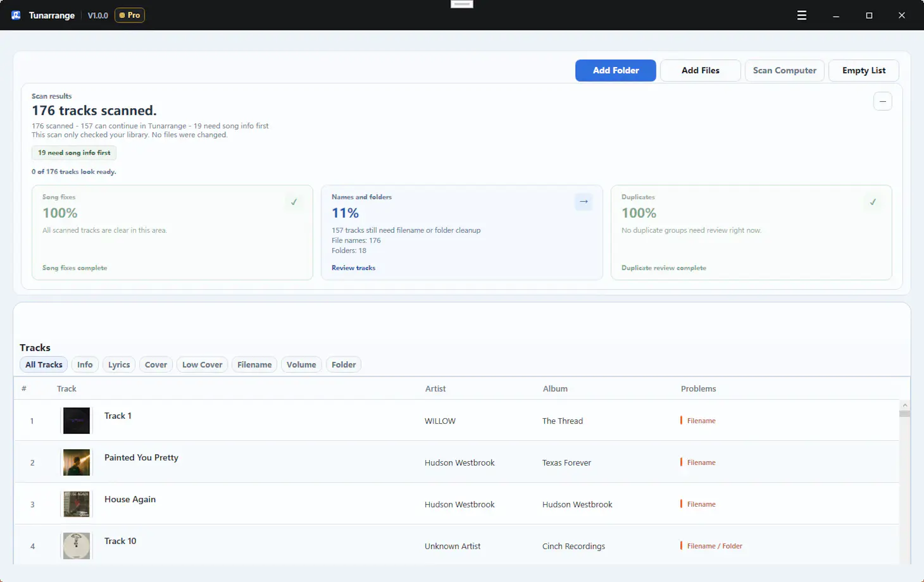Open Review tracks link
This screenshot has height=582, width=924.
tap(353, 268)
